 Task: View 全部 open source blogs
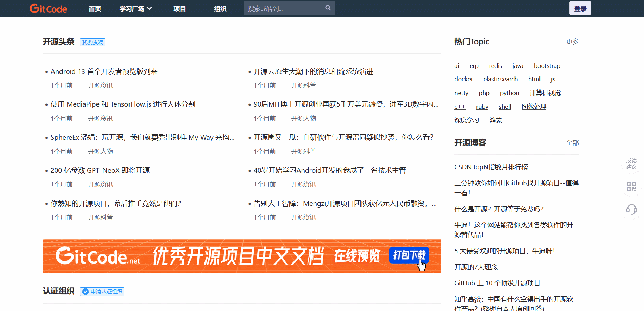click(572, 143)
